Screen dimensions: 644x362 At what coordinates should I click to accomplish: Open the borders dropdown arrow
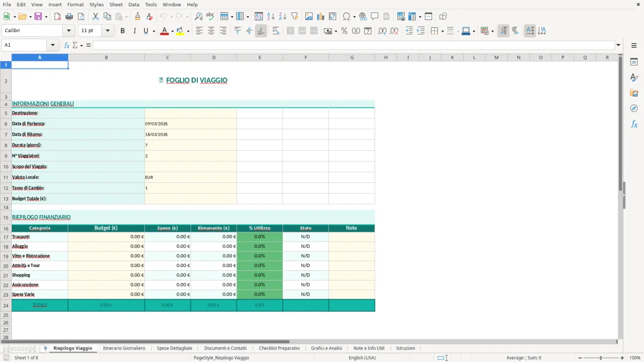tap(442, 31)
